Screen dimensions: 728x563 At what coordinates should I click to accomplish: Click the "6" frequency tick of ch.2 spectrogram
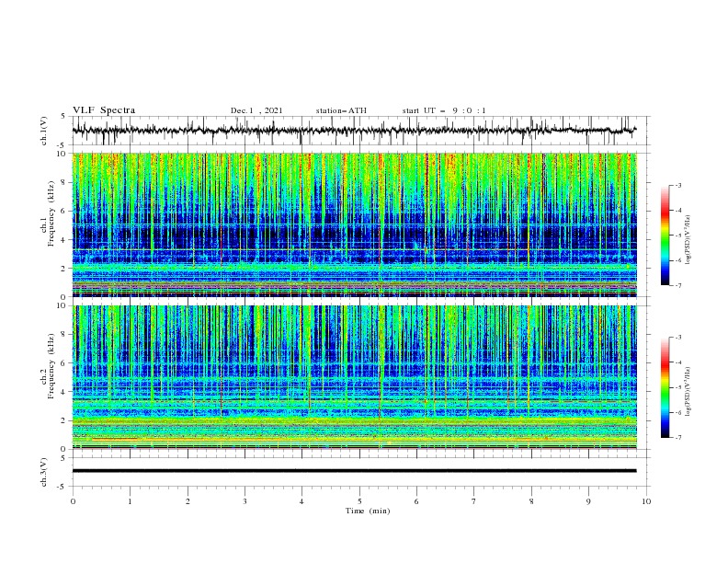[x=64, y=363]
